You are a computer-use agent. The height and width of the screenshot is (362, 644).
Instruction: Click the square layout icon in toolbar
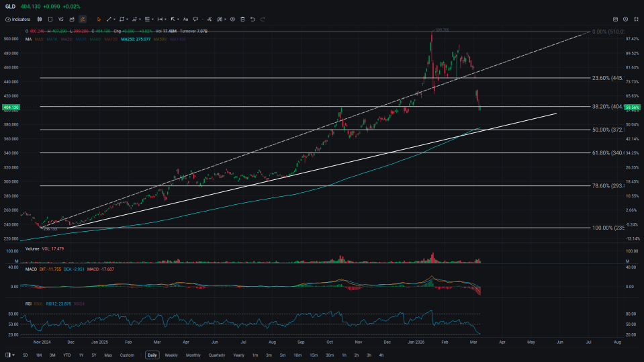[x=50, y=19]
